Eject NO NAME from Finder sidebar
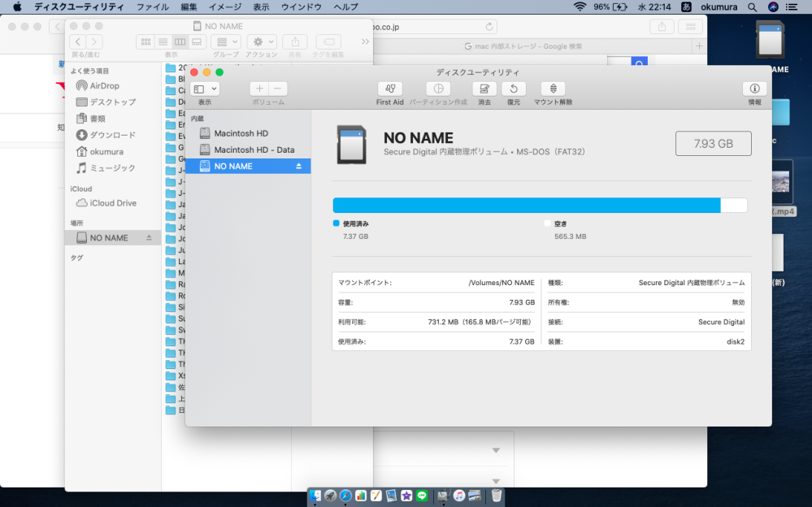 click(149, 238)
